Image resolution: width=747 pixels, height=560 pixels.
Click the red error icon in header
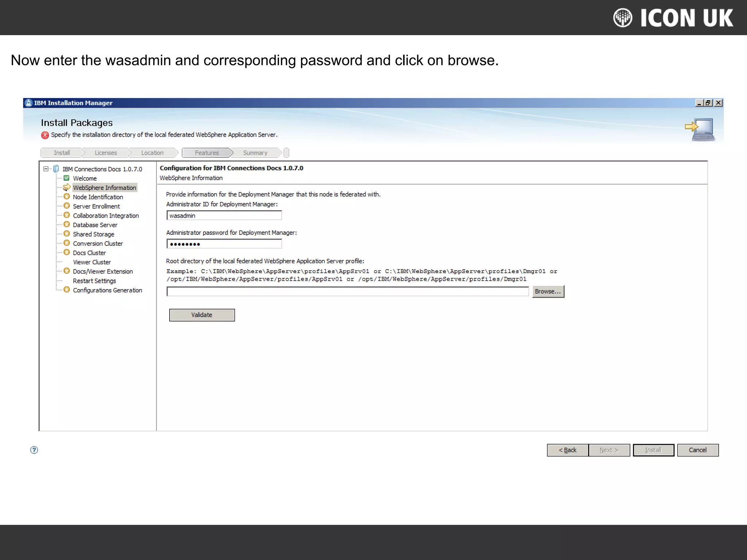point(45,135)
